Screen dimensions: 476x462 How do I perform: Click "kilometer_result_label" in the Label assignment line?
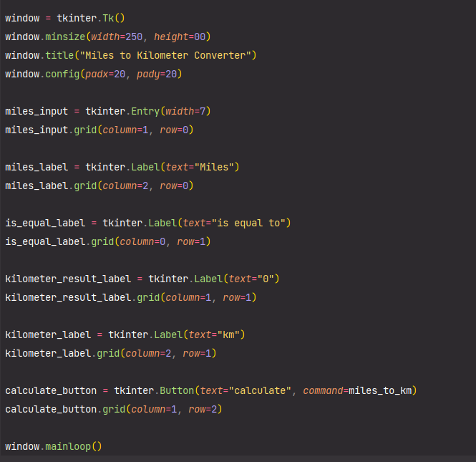click(x=68, y=279)
